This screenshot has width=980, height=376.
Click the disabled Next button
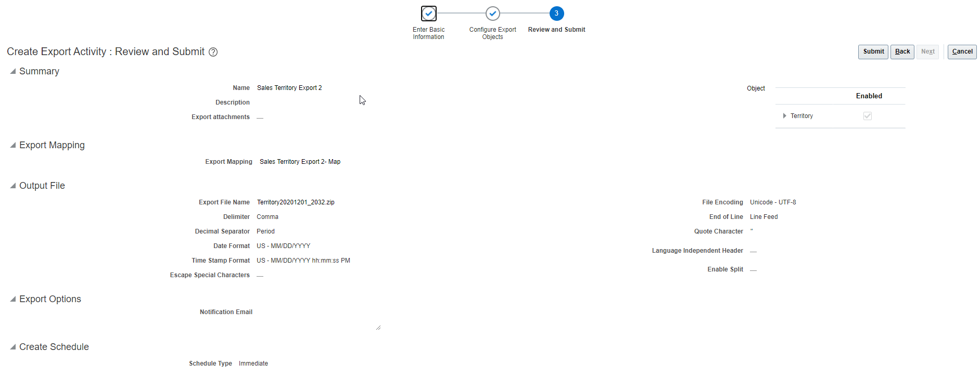(927, 52)
